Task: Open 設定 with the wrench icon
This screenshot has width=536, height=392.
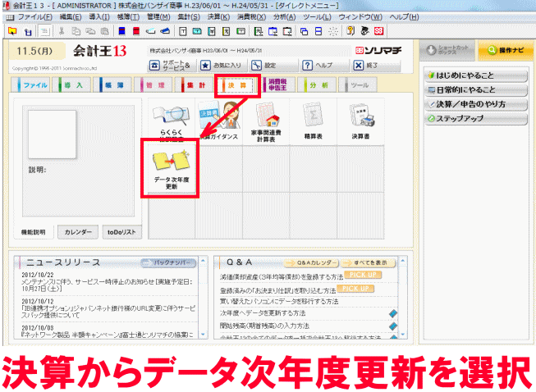Action: point(257,65)
